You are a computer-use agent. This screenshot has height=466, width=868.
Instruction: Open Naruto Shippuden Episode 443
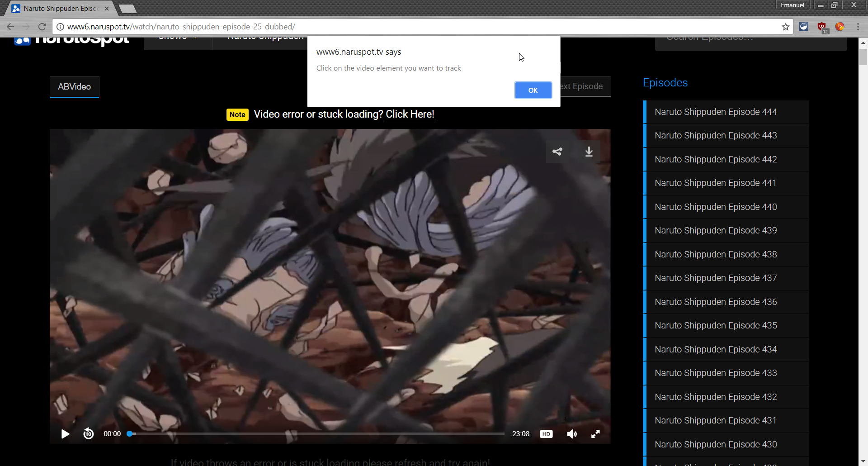(x=726, y=135)
